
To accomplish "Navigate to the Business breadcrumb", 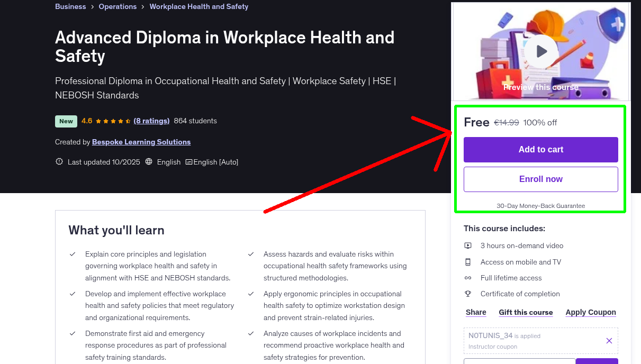I will tap(70, 6).
